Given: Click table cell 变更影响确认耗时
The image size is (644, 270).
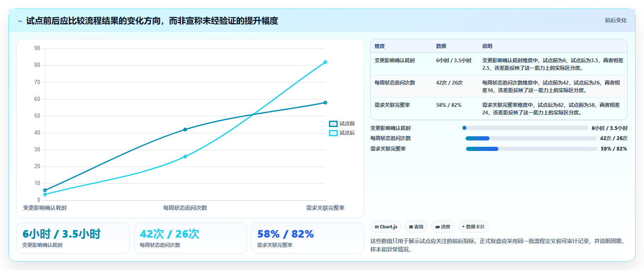Looking at the screenshot, I should [395, 61].
